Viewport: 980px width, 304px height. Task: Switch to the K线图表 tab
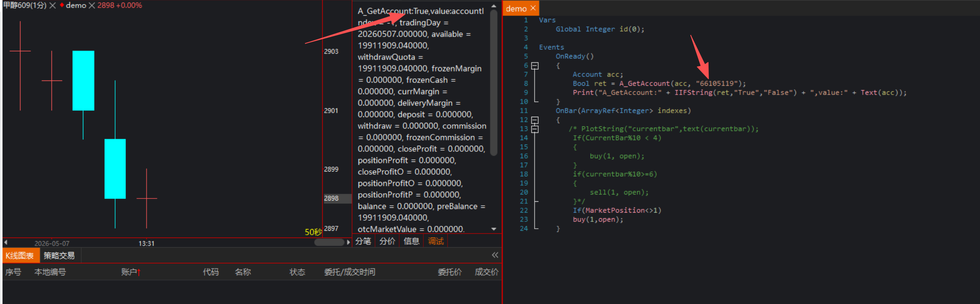click(20, 256)
